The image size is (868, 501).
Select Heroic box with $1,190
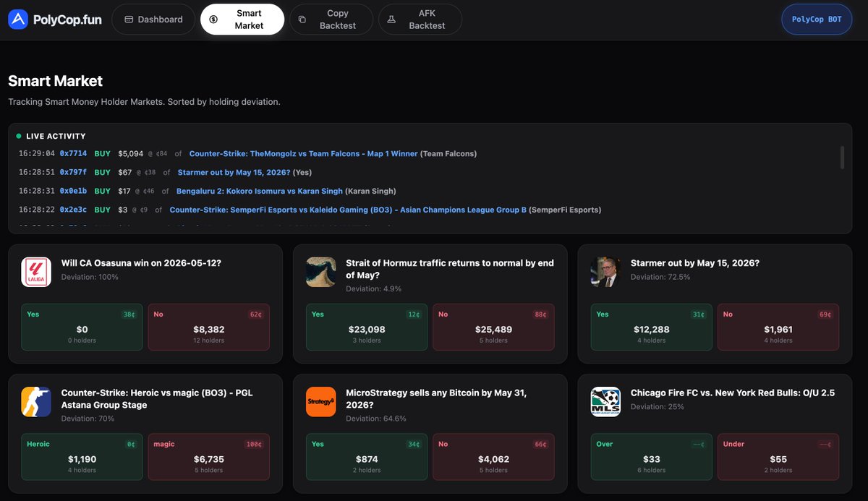(x=82, y=457)
